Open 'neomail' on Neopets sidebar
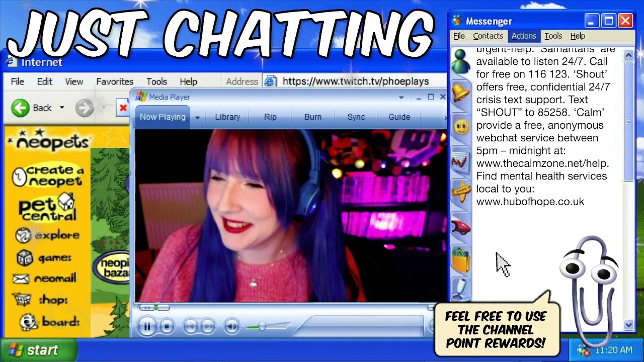This screenshot has width=644, height=362. [x=44, y=279]
